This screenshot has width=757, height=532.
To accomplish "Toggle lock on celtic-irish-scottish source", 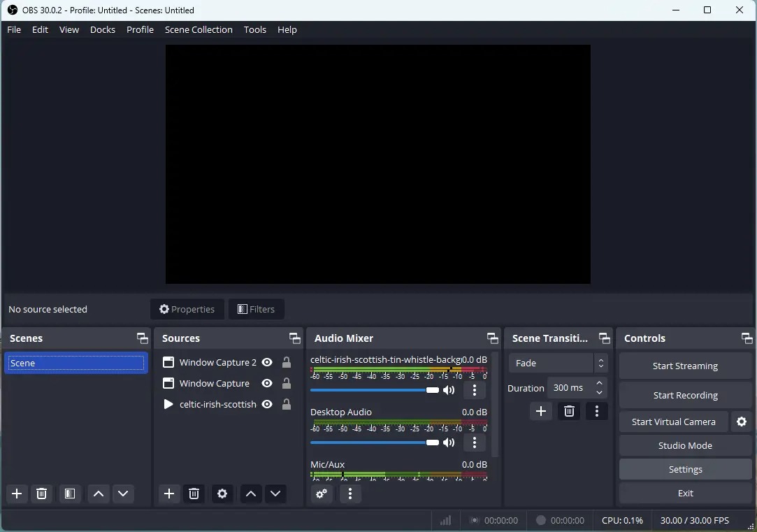I will (x=287, y=404).
